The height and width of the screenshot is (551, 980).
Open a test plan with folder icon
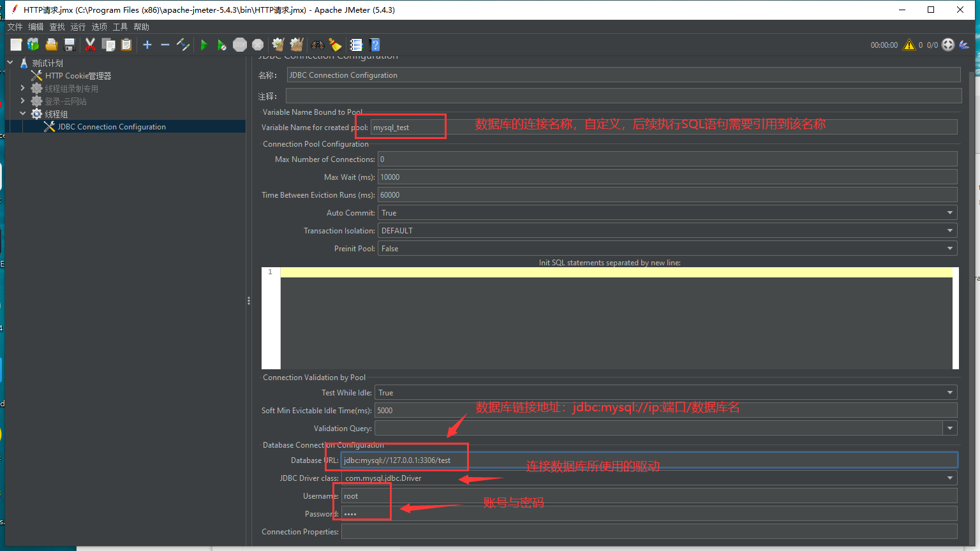click(x=52, y=45)
